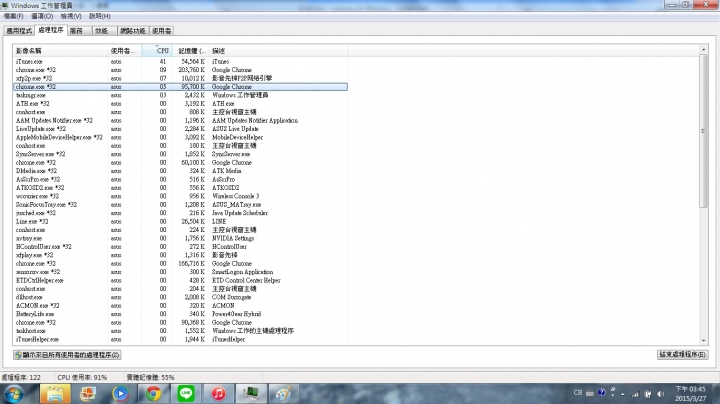720x404 pixels.
Task: Click the vertical scrollbar thumb in the process list
Action: pos(703,131)
